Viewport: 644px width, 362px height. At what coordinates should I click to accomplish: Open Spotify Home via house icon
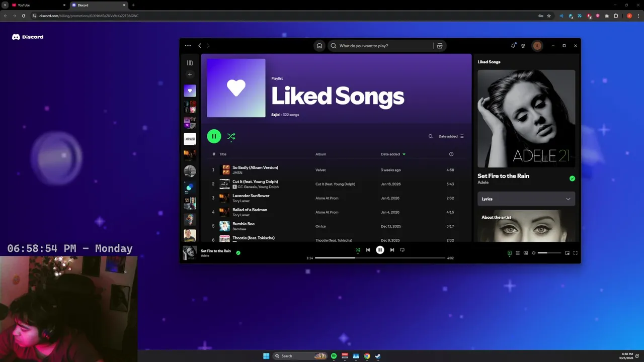tap(319, 46)
